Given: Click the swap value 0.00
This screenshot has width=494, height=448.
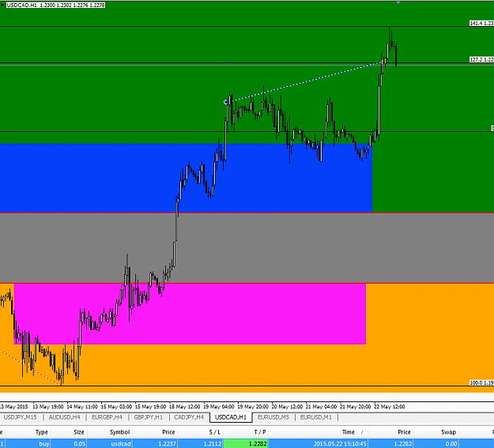Looking at the screenshot, I should click(x=451, y=443).
